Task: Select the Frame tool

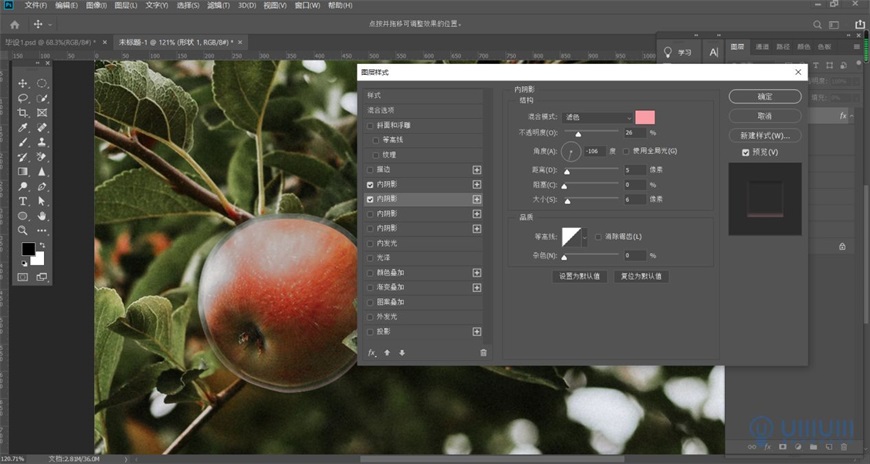Action: pyautogui.click(x=42, y=113)
